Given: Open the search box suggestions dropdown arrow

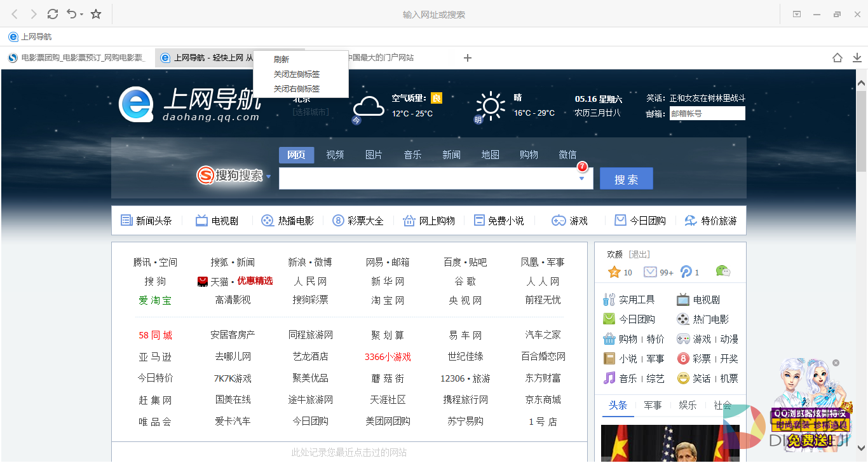Looking at the screenshot, I should click(x=581, y=179).
